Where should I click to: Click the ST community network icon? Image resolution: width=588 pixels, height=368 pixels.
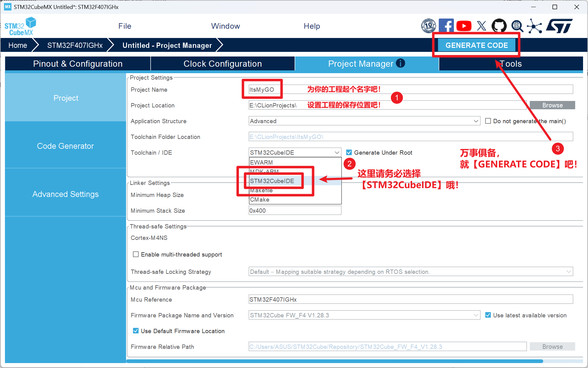pos(535,26)
